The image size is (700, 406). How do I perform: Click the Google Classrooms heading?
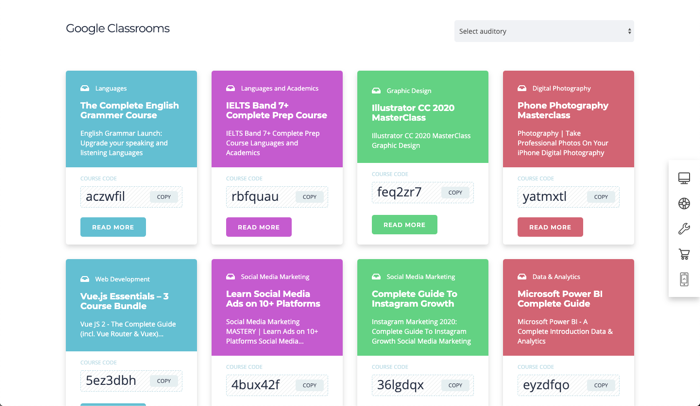point(118,29)
